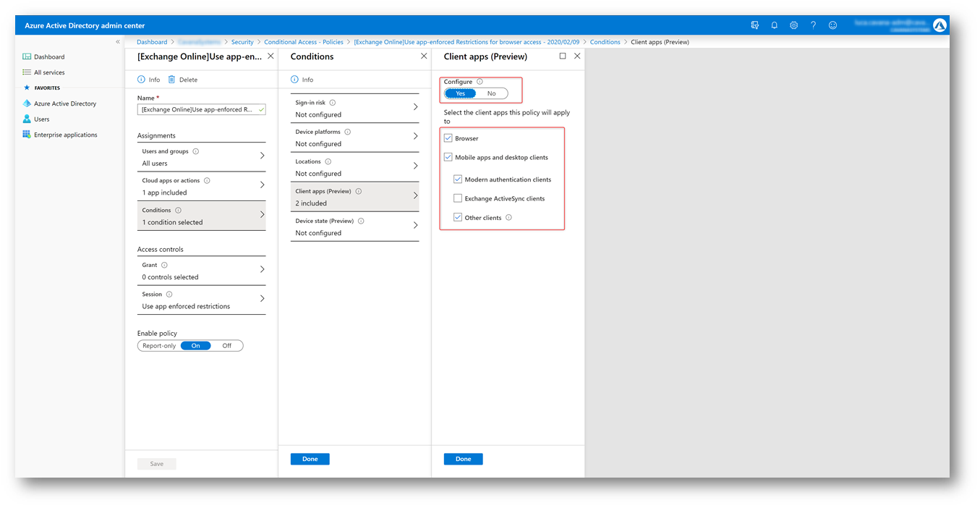Go to the Dashboard breadcrumb
This screenshot has width=980, height=508.
click(x=152, y=42)
